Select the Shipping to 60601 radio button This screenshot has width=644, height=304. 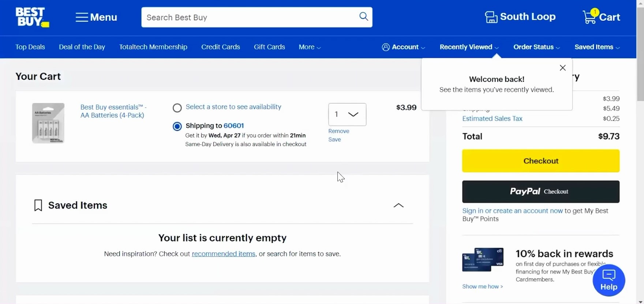coord(177,126)
